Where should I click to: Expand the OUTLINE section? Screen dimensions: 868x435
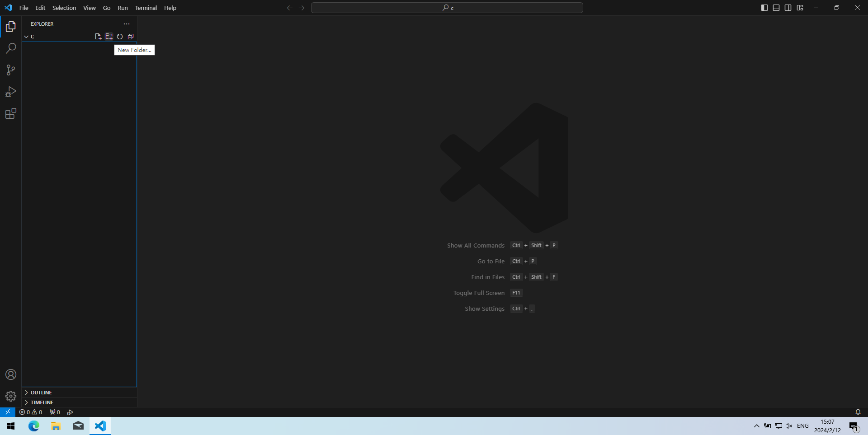click(x=80, y=393)
